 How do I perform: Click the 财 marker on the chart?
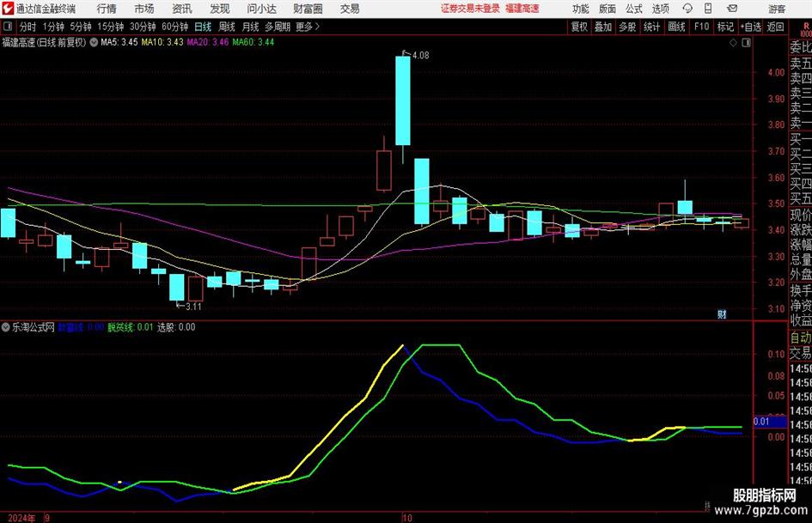point(722,314)
